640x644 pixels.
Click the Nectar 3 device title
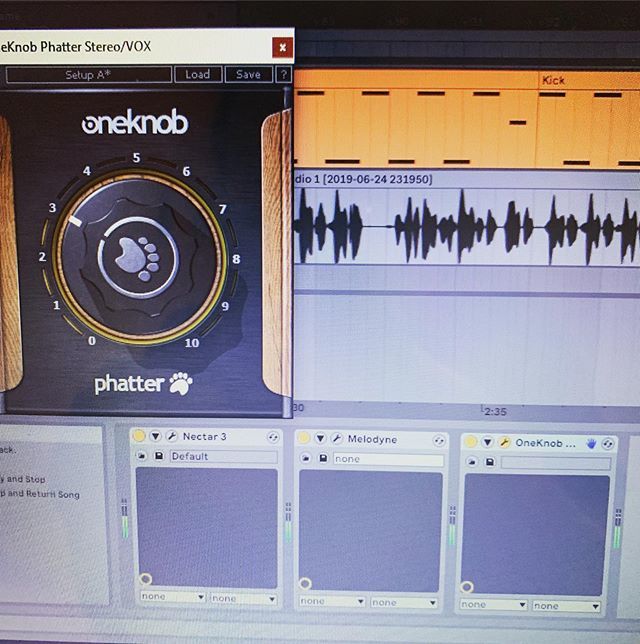pyautogui.click(x=205, y=437)
